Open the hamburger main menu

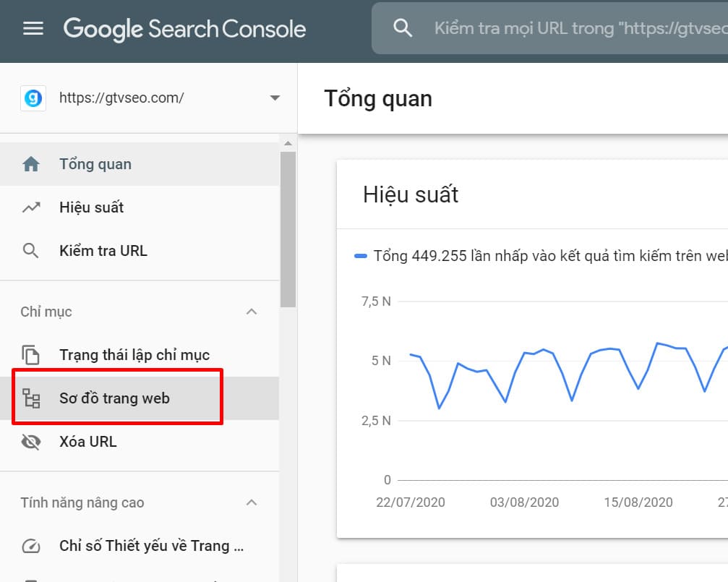33,29
